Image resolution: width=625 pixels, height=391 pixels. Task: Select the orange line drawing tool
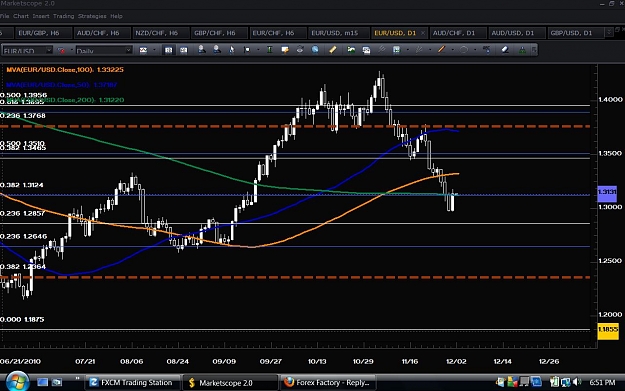441,49
